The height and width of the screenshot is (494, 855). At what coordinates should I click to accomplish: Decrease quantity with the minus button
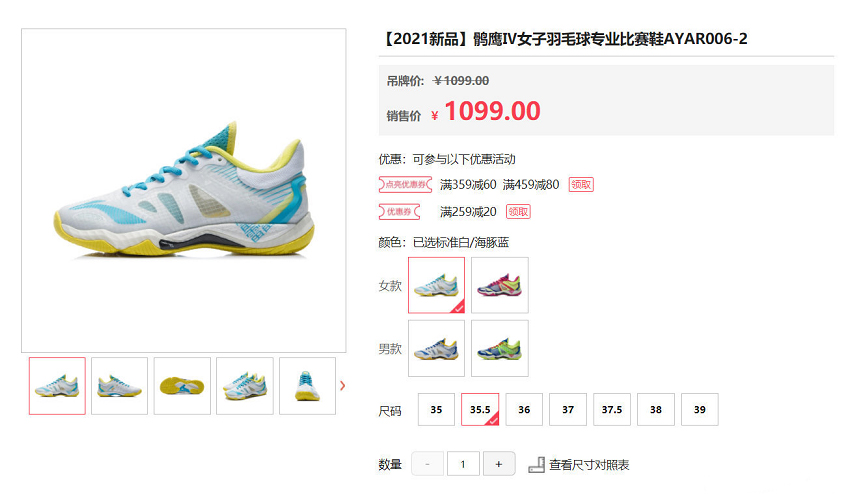click(x=427, y=464)
